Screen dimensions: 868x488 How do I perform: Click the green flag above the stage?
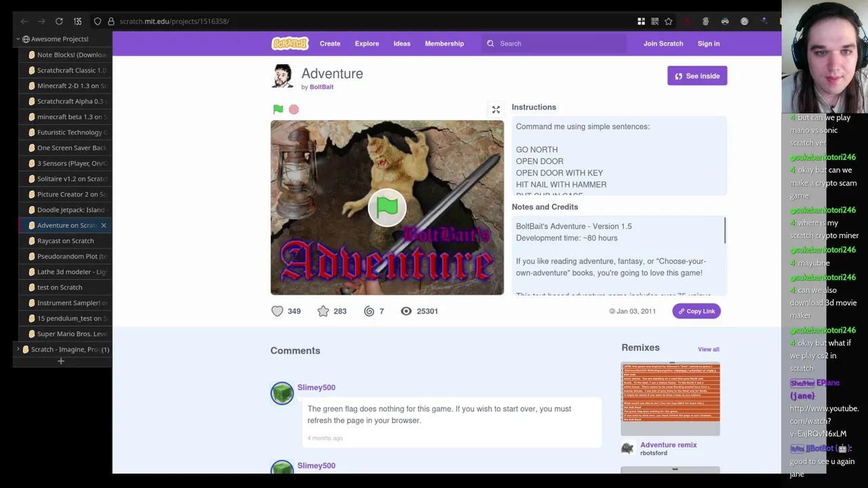coord(278,109)
